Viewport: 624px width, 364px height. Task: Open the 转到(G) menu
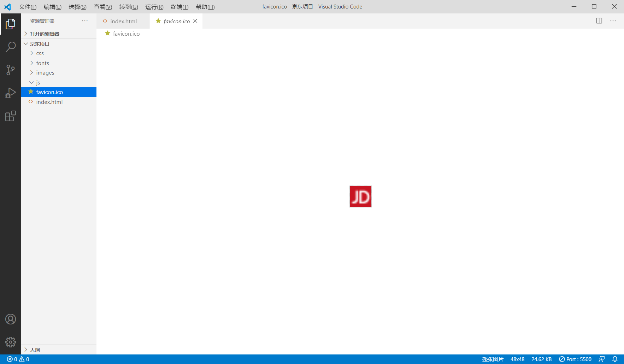coord(129,7)
